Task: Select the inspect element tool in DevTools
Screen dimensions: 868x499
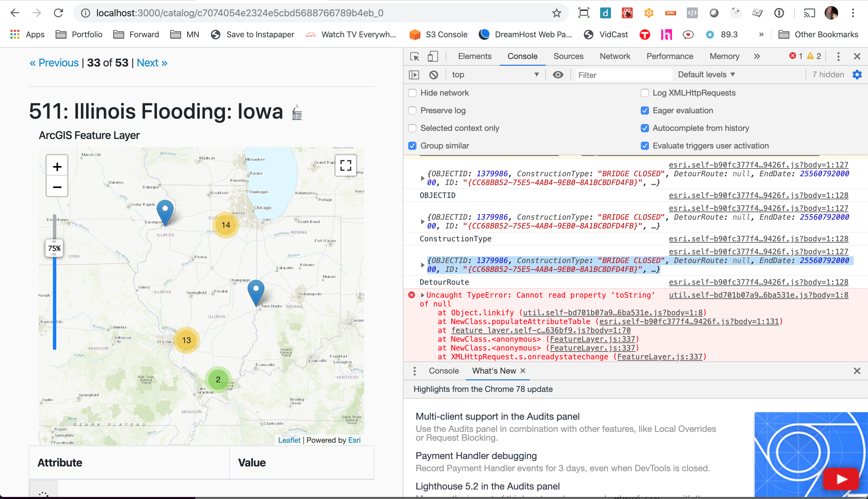Action: click(x=415, y=57)
